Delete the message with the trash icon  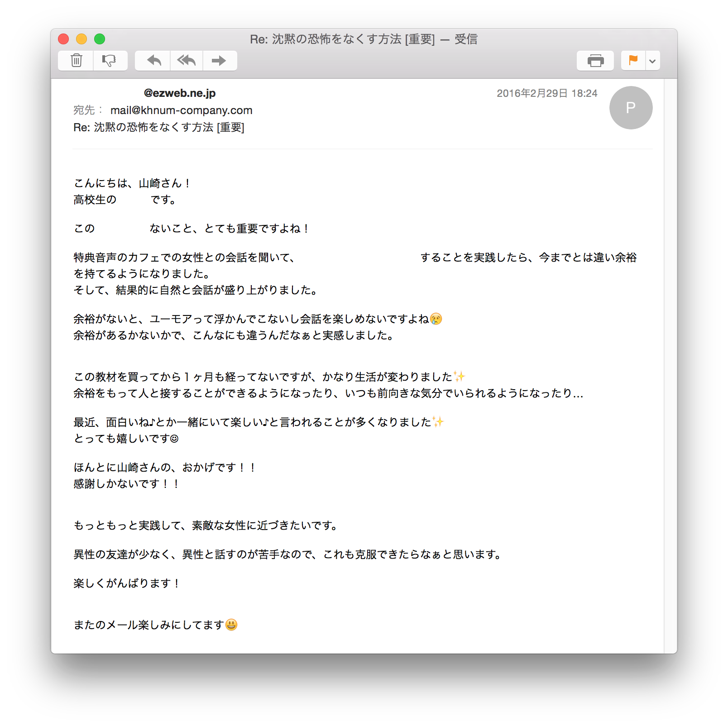(x=76, y=61)
